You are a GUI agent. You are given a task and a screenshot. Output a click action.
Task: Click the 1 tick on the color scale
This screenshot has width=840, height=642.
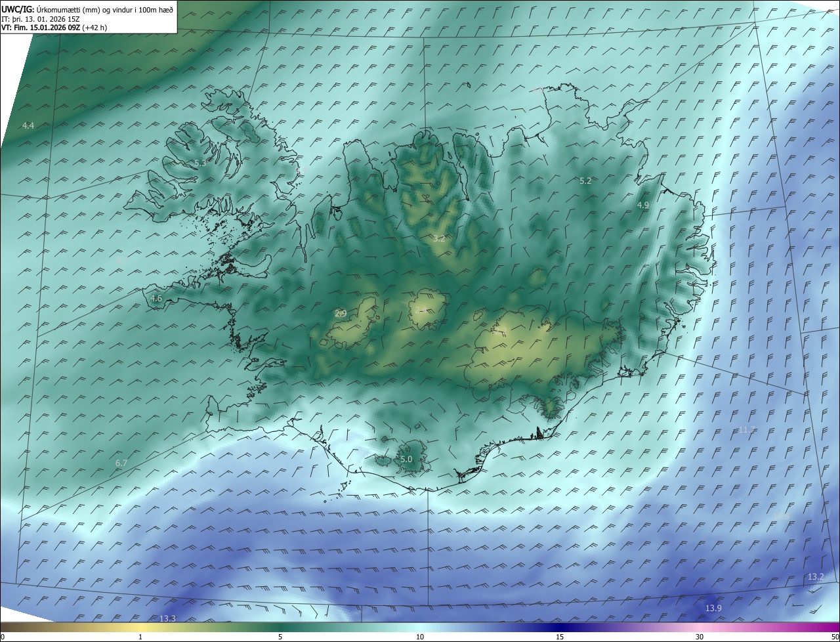click(140, 637)
